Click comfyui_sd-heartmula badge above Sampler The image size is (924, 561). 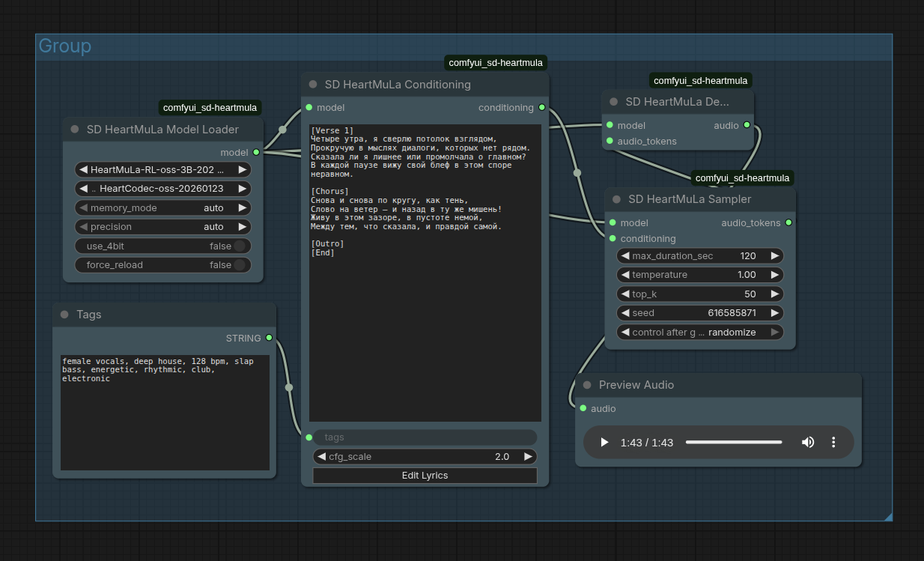[x=742, y=178]
